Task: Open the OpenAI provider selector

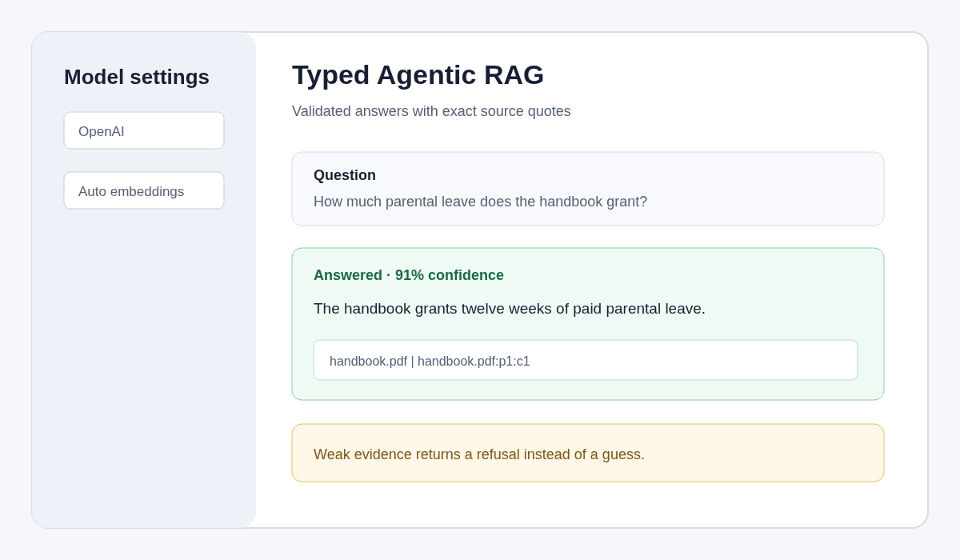Action: coord(144,130)
